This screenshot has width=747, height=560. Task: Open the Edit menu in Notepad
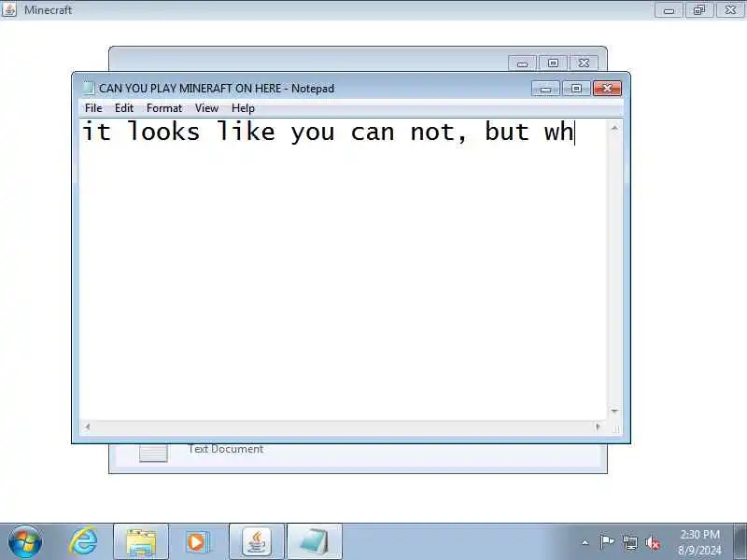(124, 108)
